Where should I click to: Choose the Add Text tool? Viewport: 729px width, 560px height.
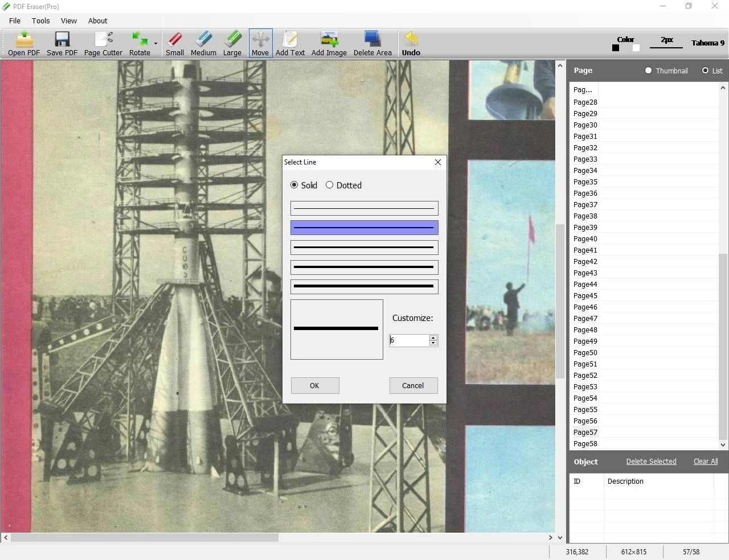[290, 43]
